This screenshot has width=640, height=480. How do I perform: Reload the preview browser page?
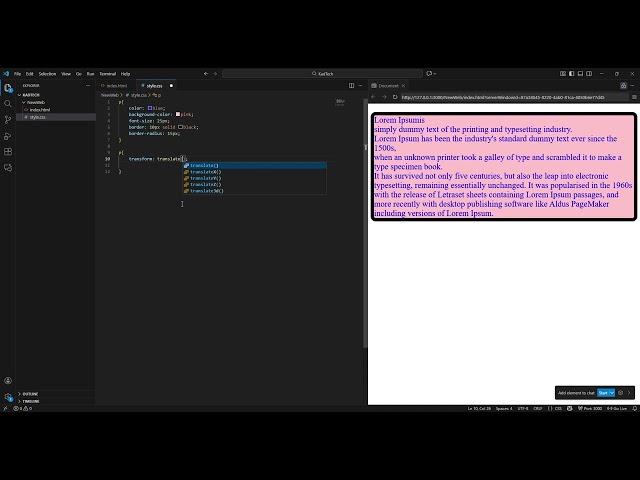coord(395,97)
